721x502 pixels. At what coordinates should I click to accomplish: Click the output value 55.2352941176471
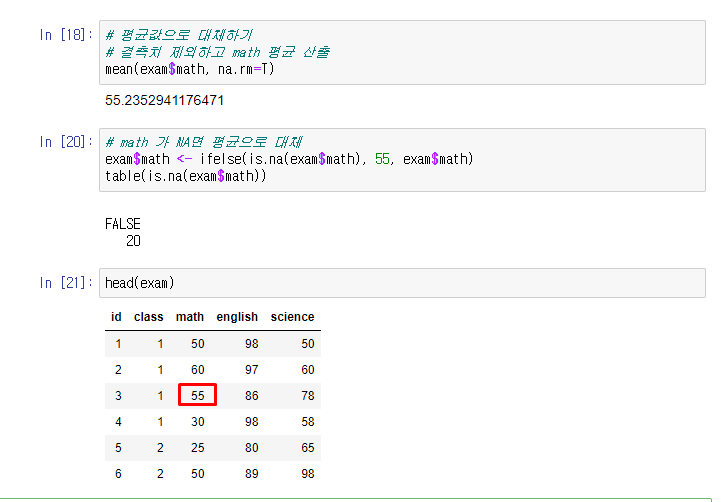165,100
